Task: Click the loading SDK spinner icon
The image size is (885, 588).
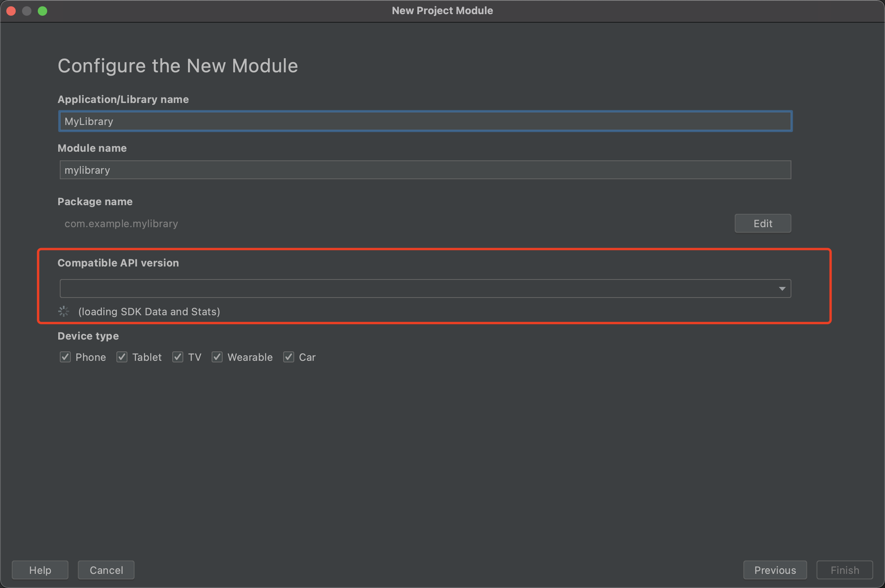Action: (64, 311)
